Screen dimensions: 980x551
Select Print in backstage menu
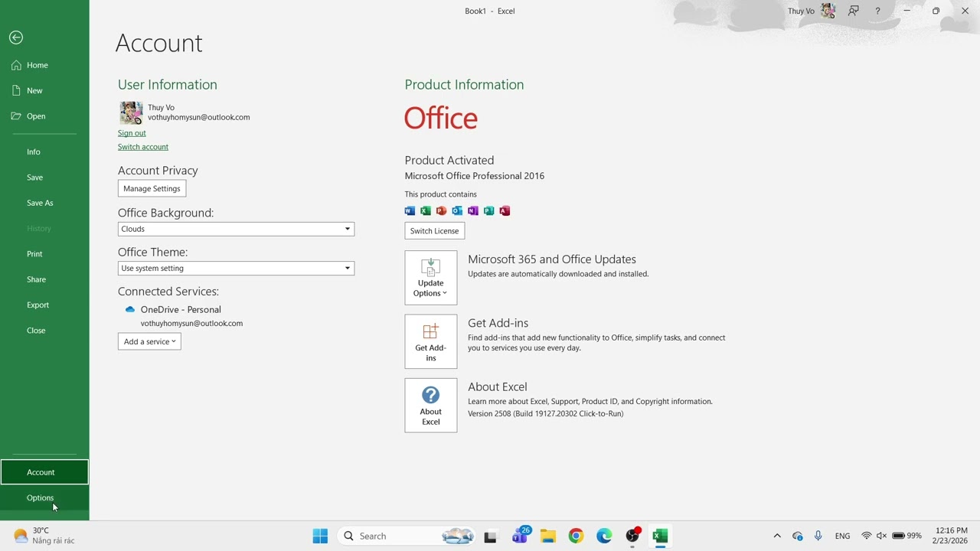click(44, 254)
